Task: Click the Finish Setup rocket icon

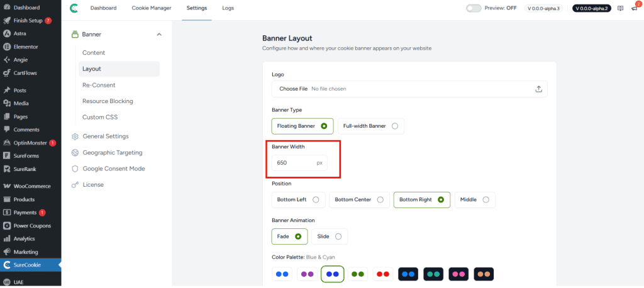Action: [6, 21]
